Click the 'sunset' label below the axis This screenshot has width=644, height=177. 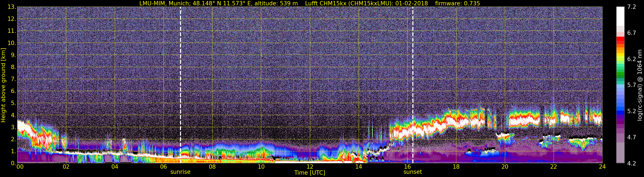point(413,172)
